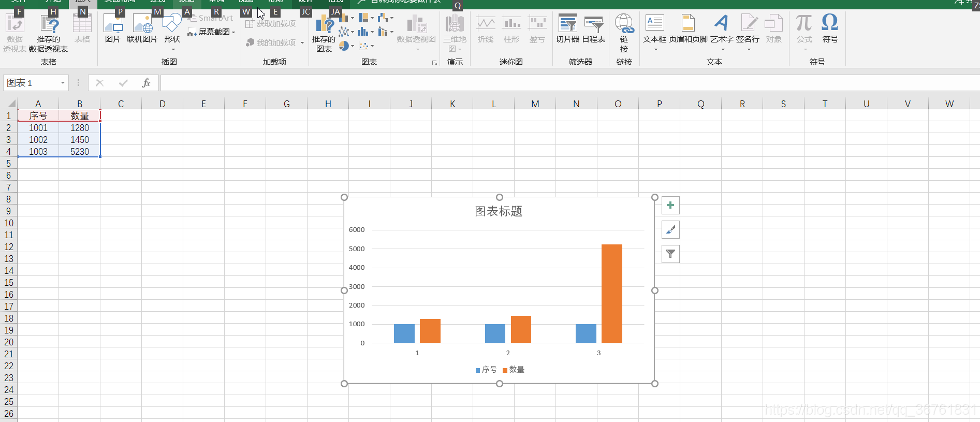The width and height of the screenshot is (980, 422).
Task: Select cell B3 with value 1450
Action: 79,139
